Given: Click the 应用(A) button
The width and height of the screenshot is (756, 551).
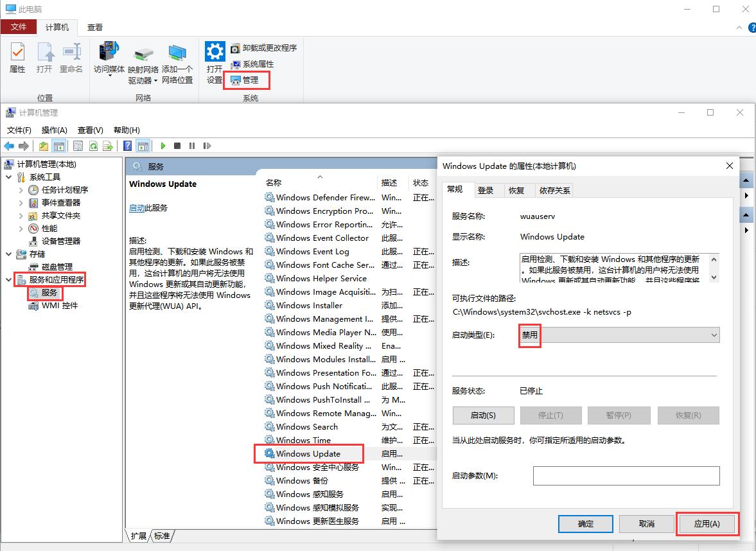Looking at the screenshot, I should [x=707, y=523].
